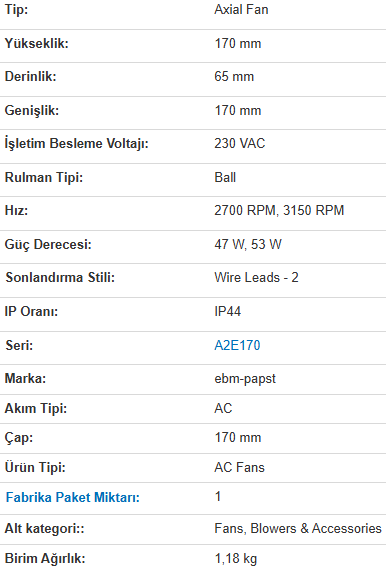Select the 47 W, 53 W power value

click(x=248, y=244)
